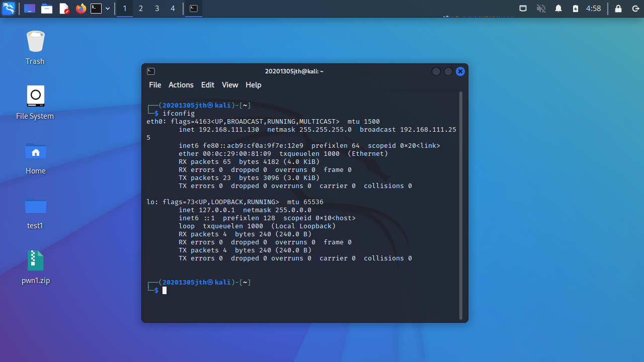Click the 'RX packets 65' text
The width and height of the screenshot is (644, 362).
click(205, 162)
